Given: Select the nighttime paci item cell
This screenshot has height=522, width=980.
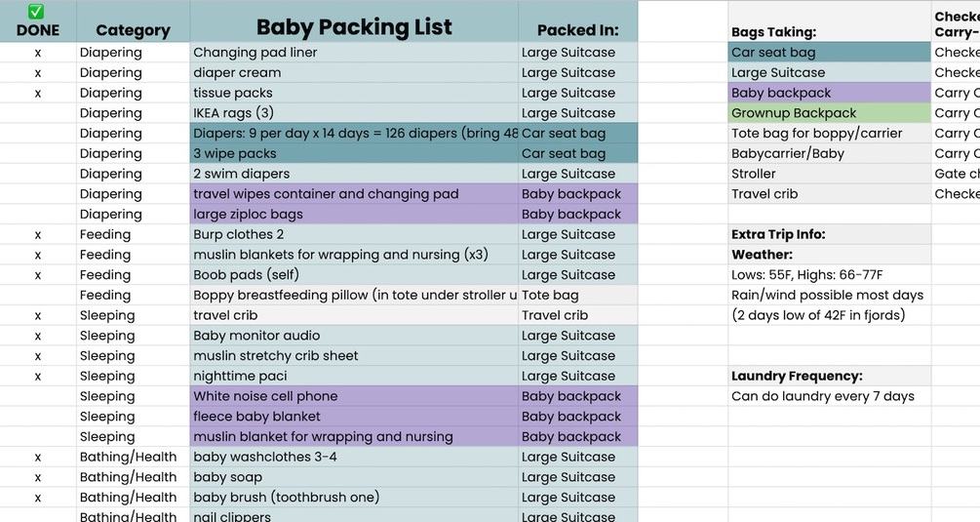Looking at the screenshot, I should [x=354, y=376].
